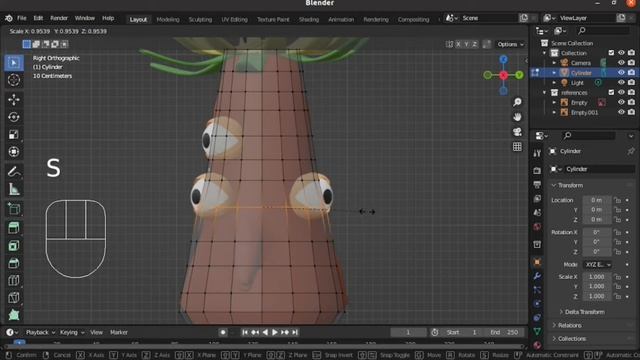640x360 pixels.
Task: Hide the Camera object in viewport
Action: coord(621,63)
